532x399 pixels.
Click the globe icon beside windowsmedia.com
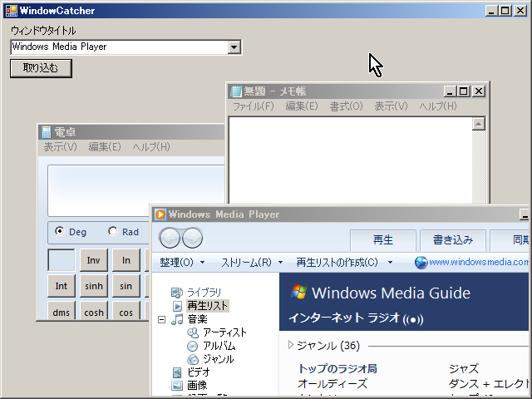click(x=421, y=263)
